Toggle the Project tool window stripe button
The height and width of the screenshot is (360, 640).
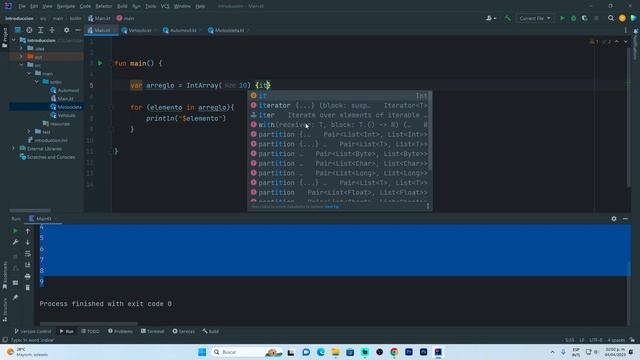[x=4, y=38]
